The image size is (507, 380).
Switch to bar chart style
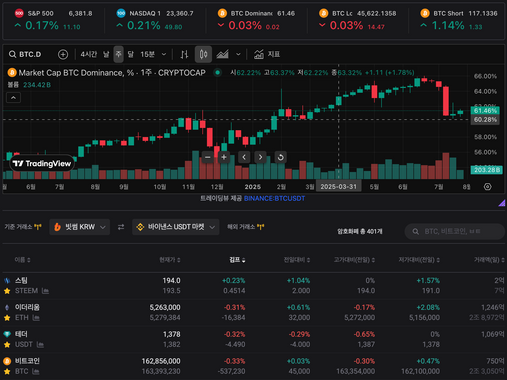click(x=184, y=54)
